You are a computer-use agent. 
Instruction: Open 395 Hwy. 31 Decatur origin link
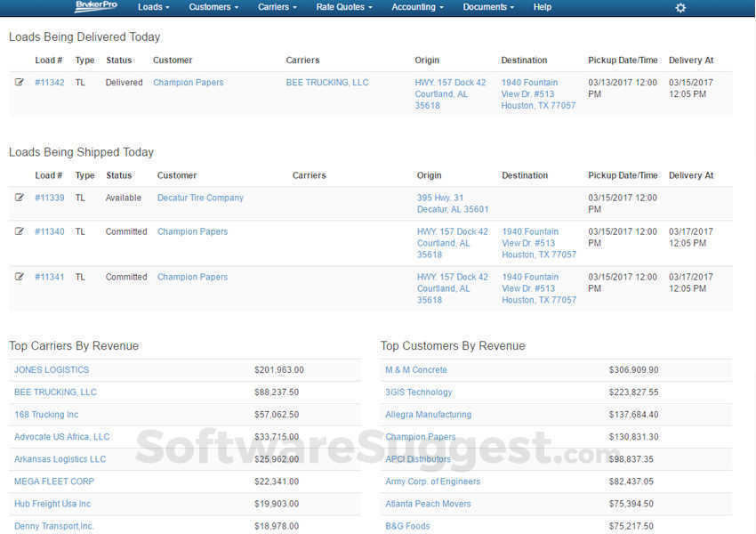(453, 204)
